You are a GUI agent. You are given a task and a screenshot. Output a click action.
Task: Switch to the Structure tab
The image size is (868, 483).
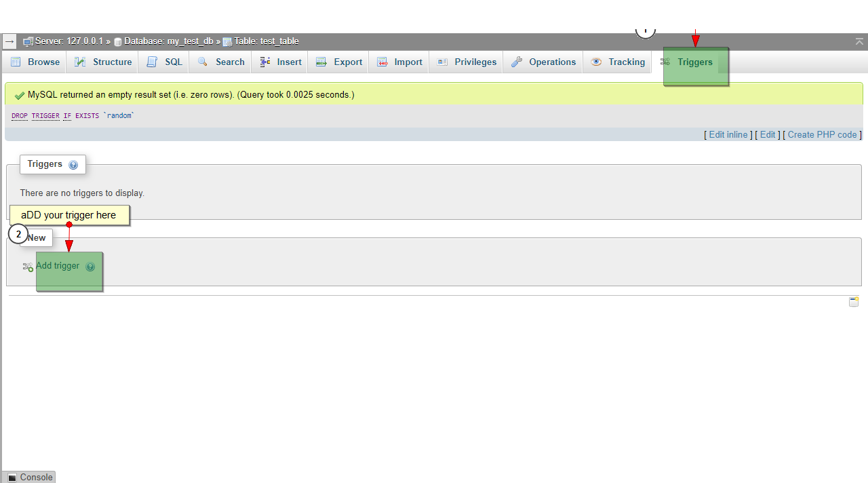coord(103,62)
